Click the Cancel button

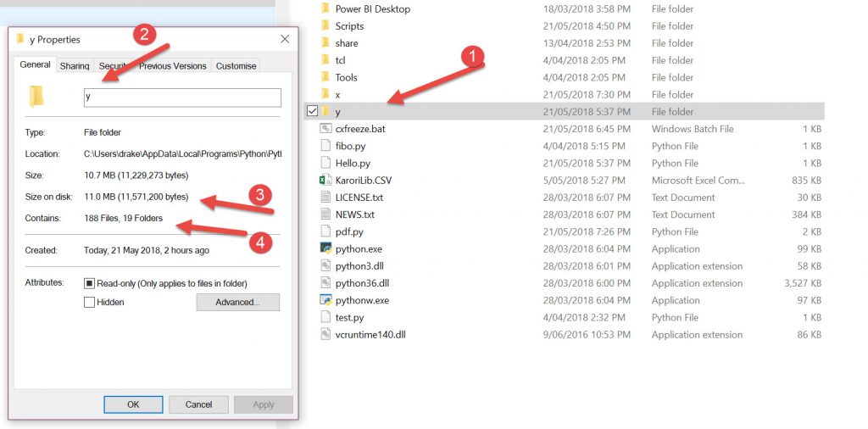point(198,404)
